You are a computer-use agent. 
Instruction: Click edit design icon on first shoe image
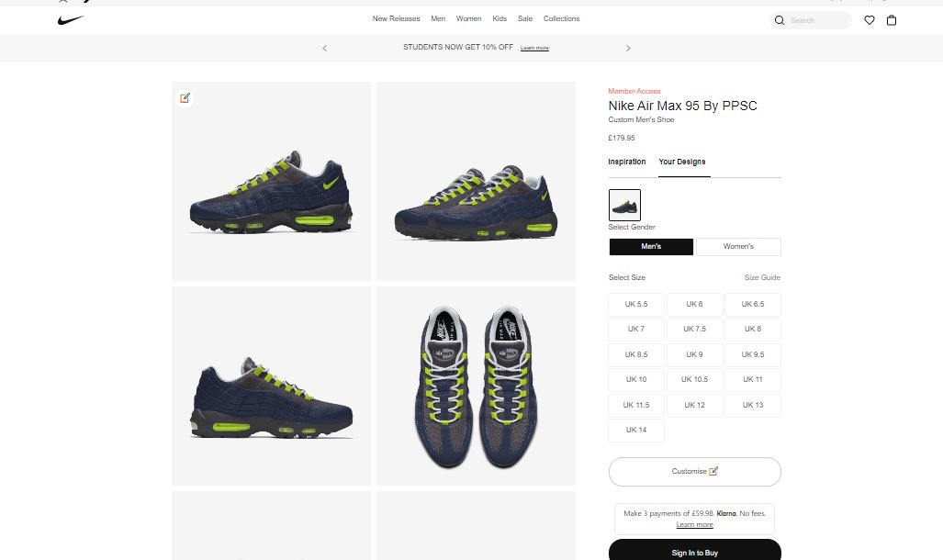(x=185, y=97)
